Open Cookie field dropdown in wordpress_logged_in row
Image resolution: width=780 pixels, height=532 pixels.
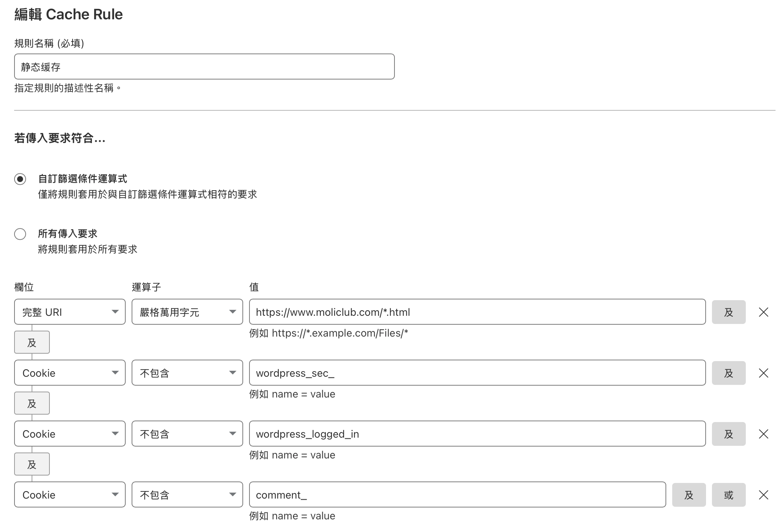[70, 434]
